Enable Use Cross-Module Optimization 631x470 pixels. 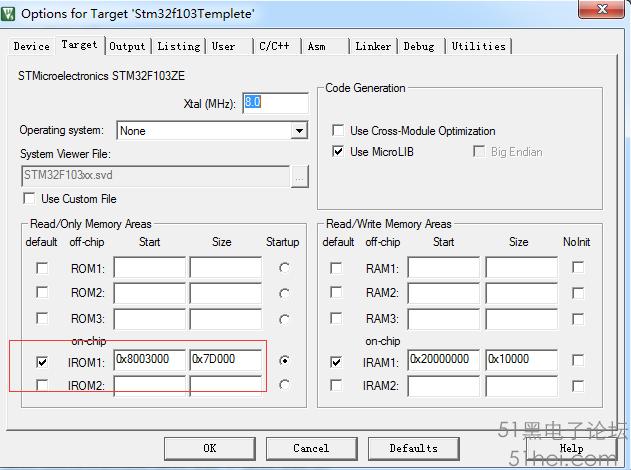coord(338,130)
